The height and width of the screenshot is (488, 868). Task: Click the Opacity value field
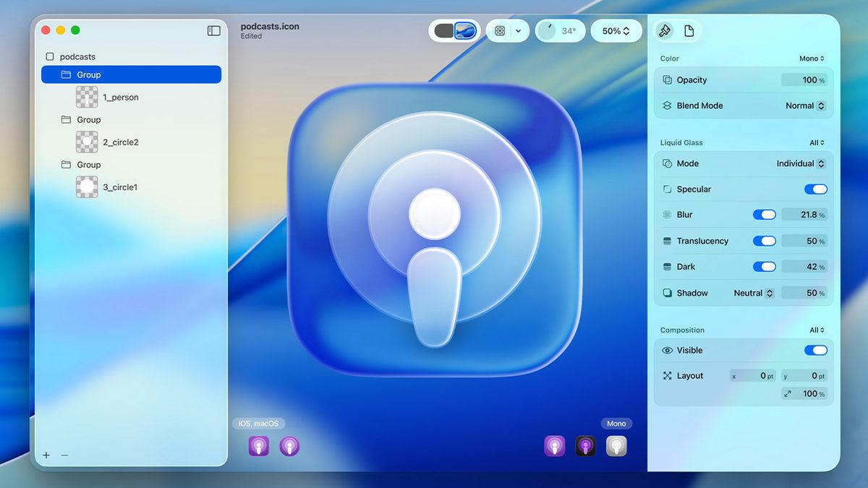803,80
